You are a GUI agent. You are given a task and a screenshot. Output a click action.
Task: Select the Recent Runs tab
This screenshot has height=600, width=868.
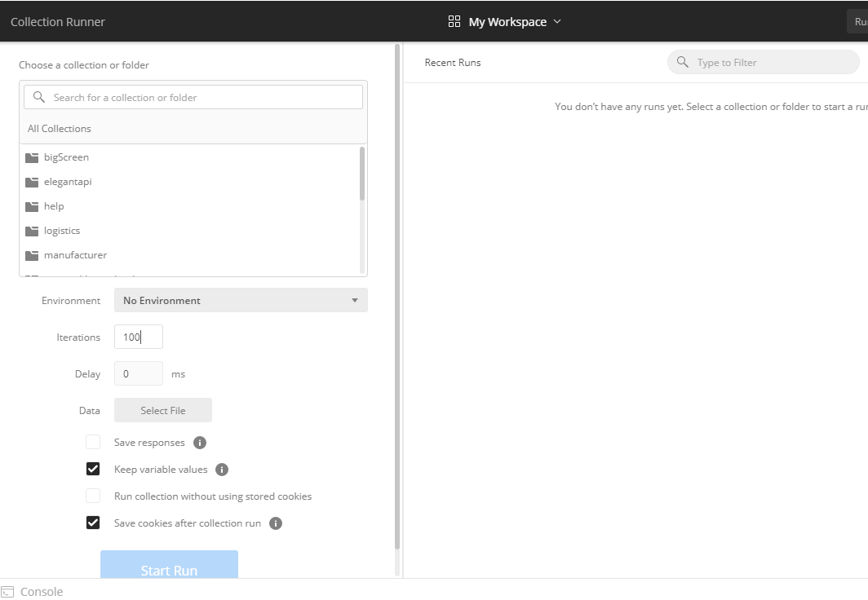point(452,63)
